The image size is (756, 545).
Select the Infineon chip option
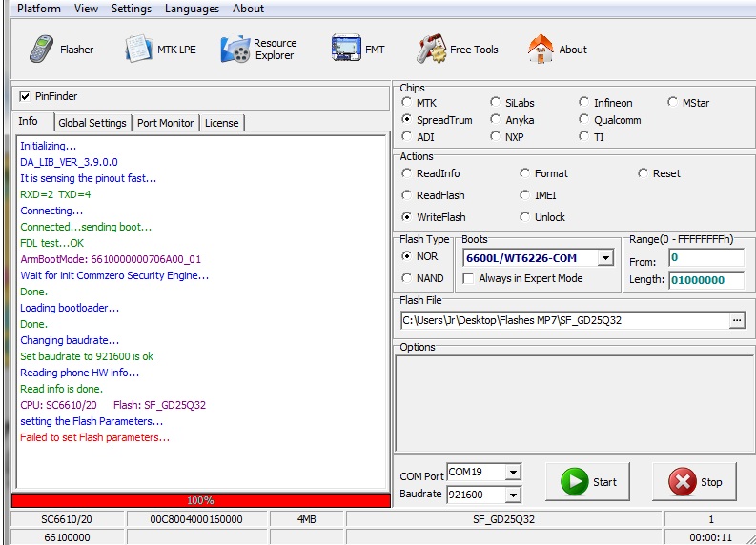click(x=583, y=102)
